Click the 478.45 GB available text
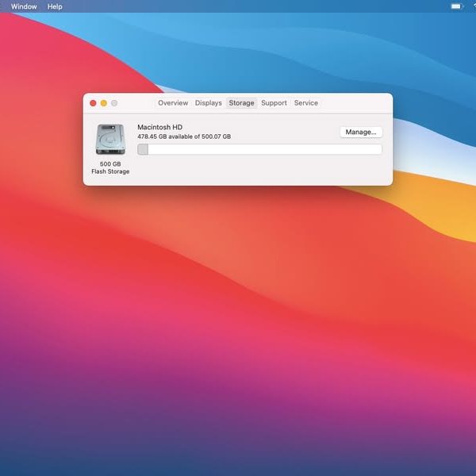This screenshot has width=476, height=476. pyautogui.click(x=184, y=136)
